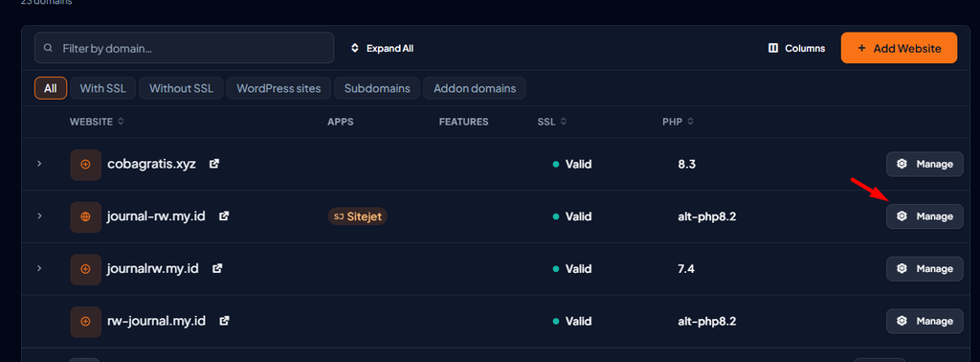The width and height of the screenshot is (980, 362).
Task: Click the Sitejet app badge
Action: pyautogui.click(x=358, y=216)
